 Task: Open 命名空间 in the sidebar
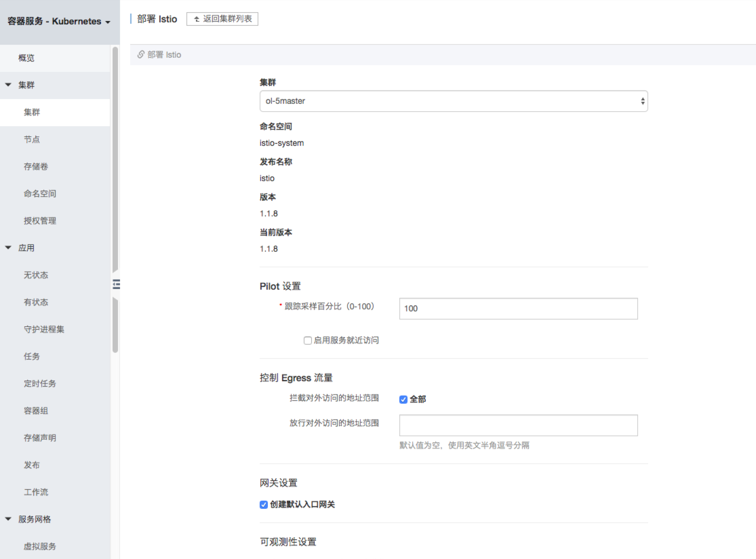pos(55,194)
